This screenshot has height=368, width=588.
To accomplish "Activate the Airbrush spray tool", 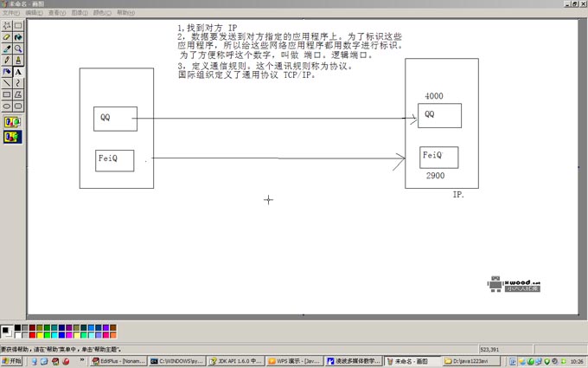I will pyautogui.click(x=7, y=72).
